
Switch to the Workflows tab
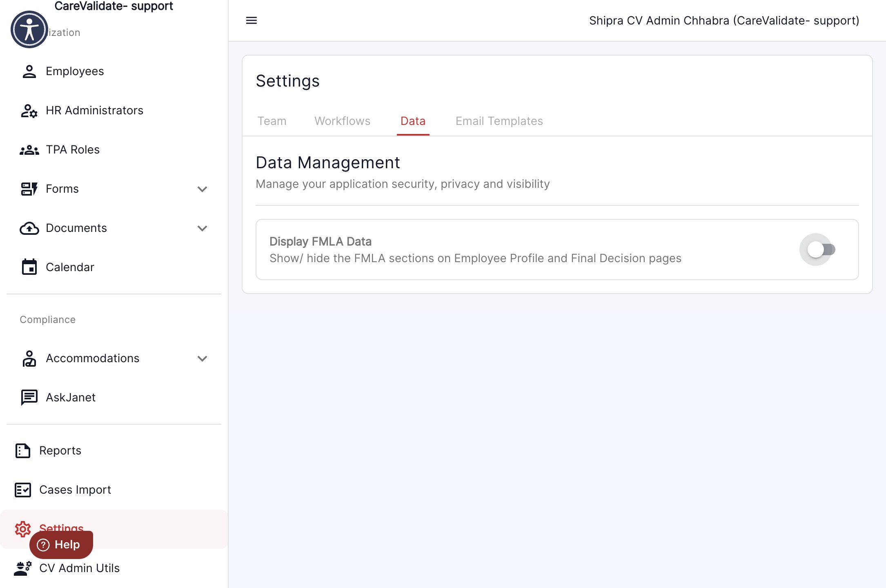tap(343, 121)
